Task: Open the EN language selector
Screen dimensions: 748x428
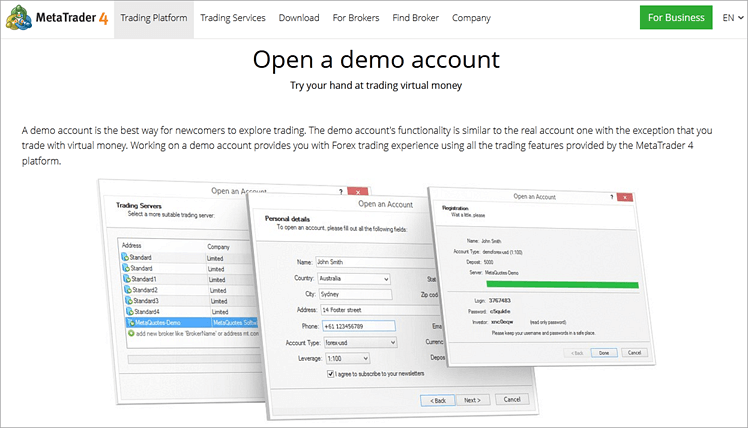Action: (x=728, y=18)
